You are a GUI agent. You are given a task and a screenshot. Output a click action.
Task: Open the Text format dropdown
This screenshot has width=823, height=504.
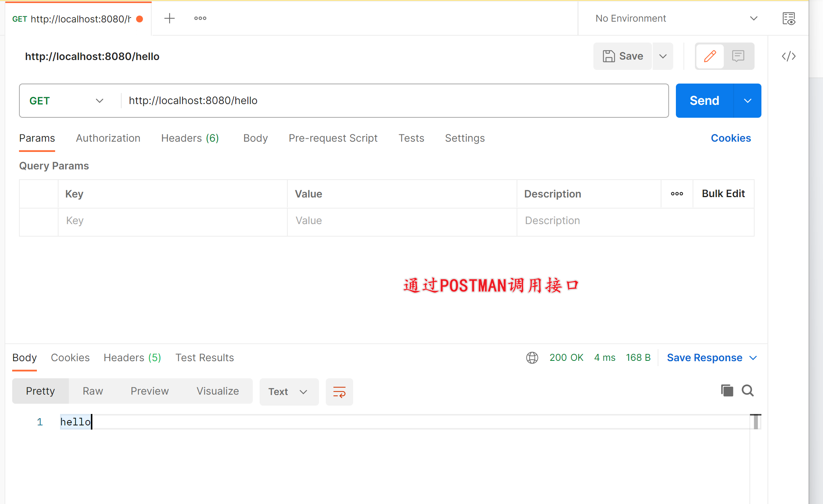click(x=289, y=392)
